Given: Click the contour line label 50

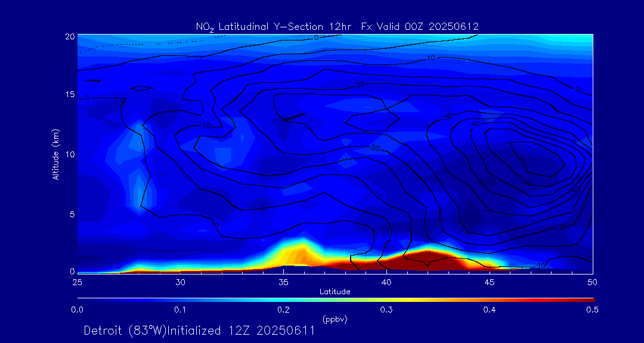Looking at the screenshot, I should (522, 161).
